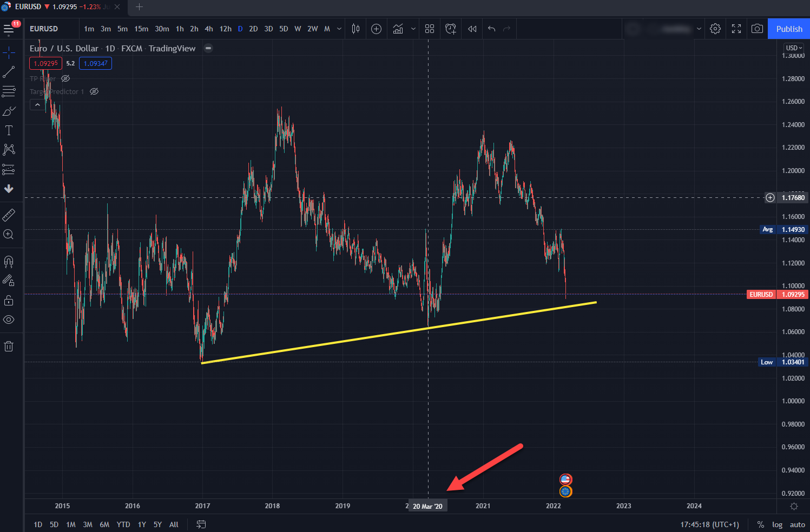
Task: Show the Target Predictor 1 indicator
Action: pyautogui.click(x=94, y=91)
